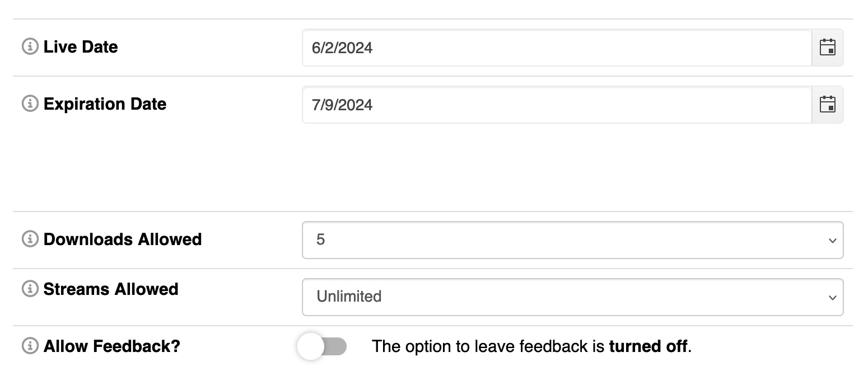This screenshot has width=868, height=385.
Task: Click the info icon beside Allow Feedback
Action: pos(30,346)
